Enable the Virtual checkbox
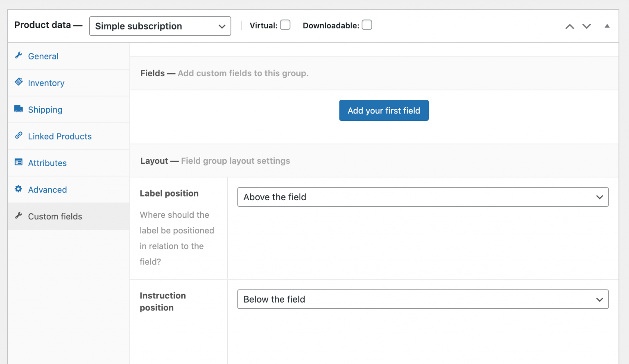Viewport: 629px width, 364px height. 285,25
